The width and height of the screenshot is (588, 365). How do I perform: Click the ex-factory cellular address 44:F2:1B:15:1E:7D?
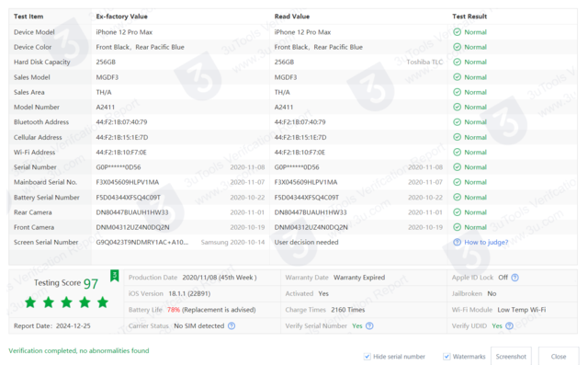tap(122, 137)
